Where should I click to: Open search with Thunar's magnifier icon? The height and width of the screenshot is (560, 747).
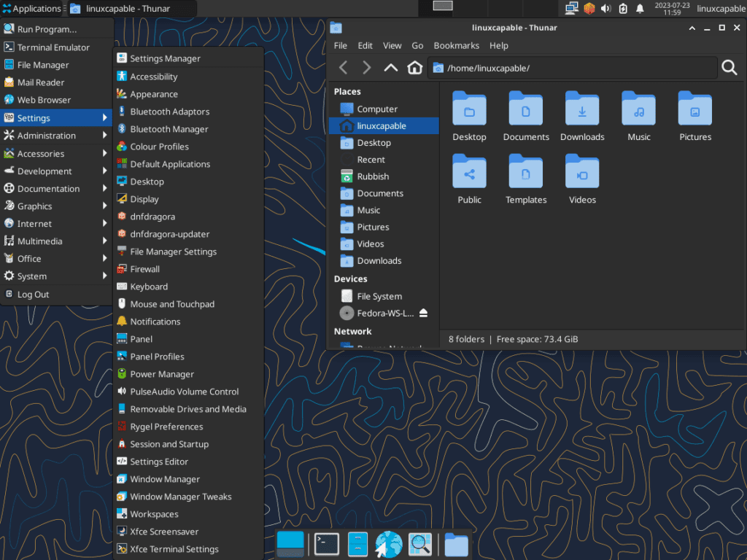pos(729,67)
